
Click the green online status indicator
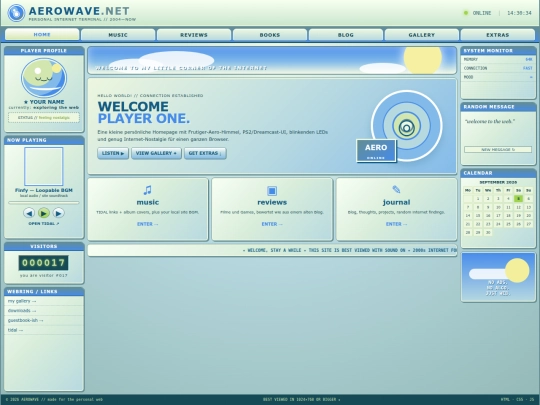click(x=466, y=13)
